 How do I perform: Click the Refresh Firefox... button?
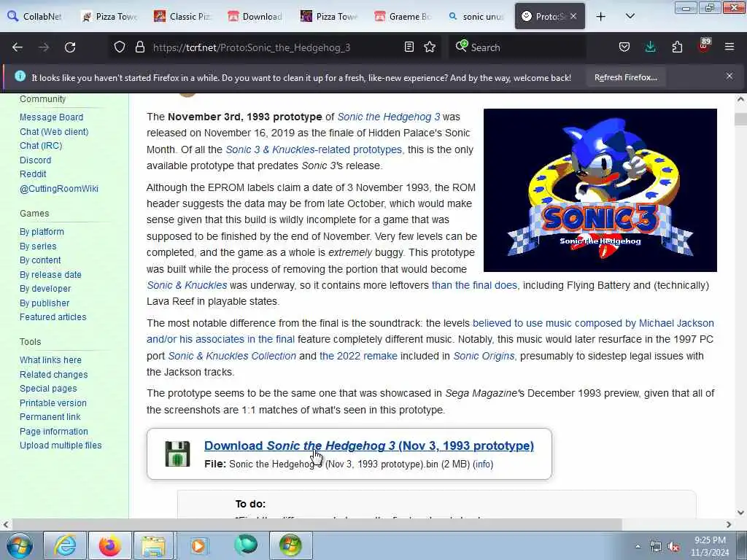tap(625, 77)
